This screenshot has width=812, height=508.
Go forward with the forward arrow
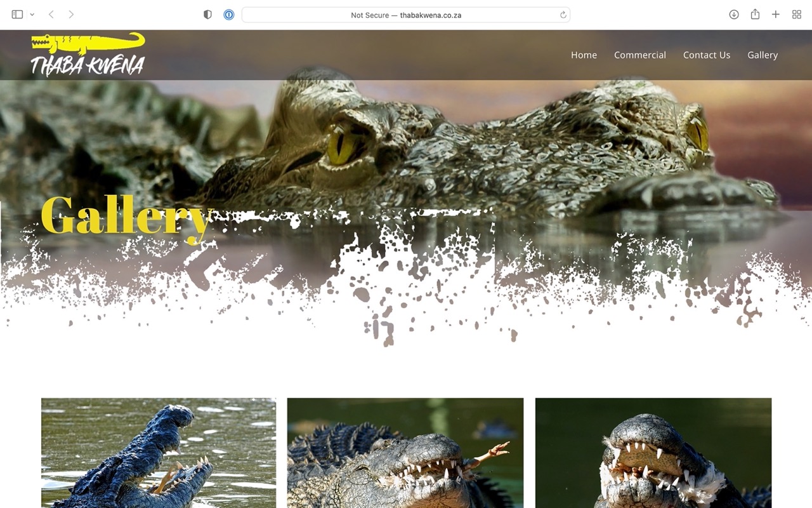pyautogui.click(x=71, y=15)
